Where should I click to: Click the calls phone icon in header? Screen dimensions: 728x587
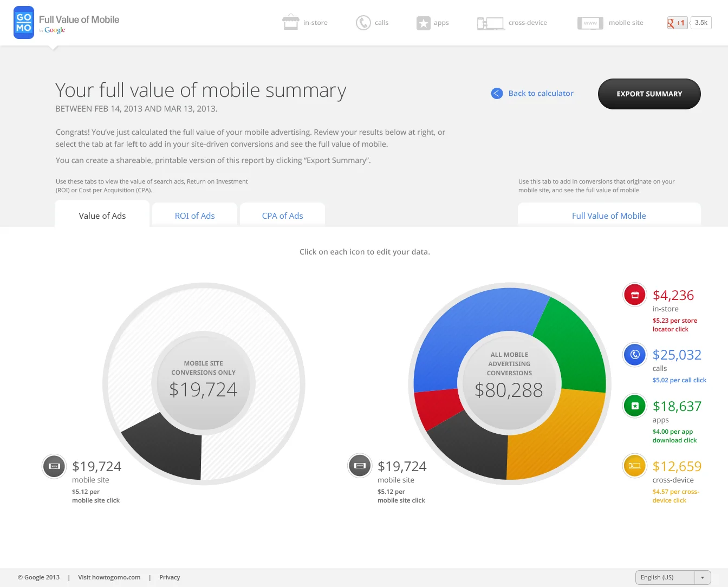363,23
